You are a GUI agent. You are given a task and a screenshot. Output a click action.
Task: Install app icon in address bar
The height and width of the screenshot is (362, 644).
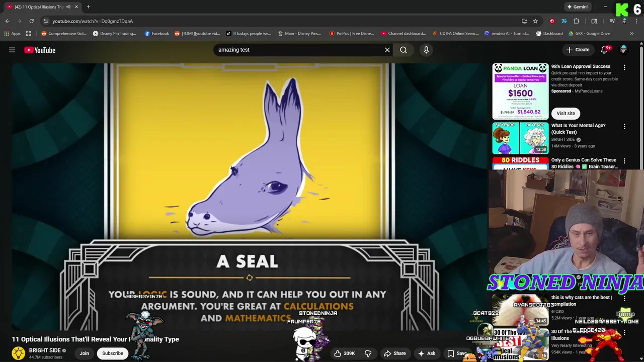(524, 21)
